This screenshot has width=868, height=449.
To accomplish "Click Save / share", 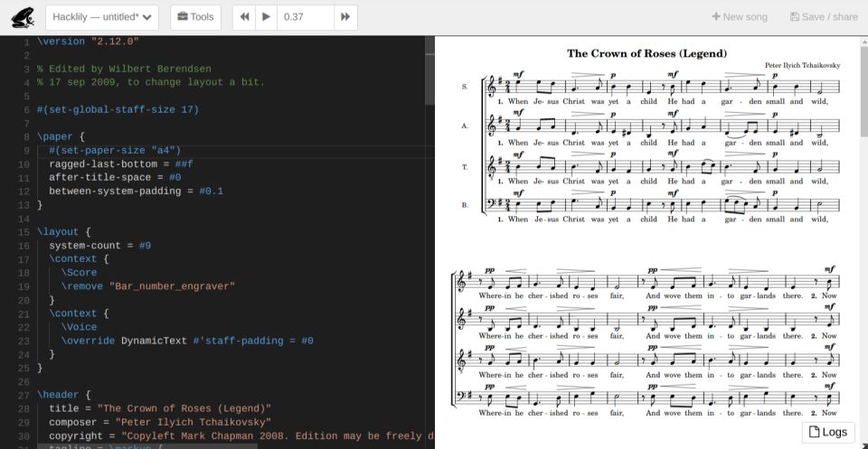I will (824, 17).
